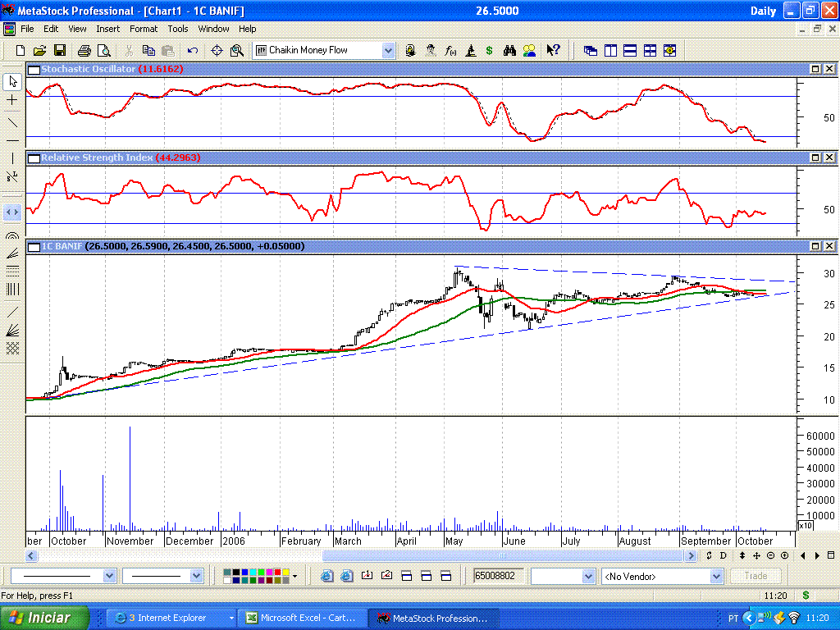
Task: Click the green dollar sign icon
Action: pyautogui.click(x=489, y=51)
